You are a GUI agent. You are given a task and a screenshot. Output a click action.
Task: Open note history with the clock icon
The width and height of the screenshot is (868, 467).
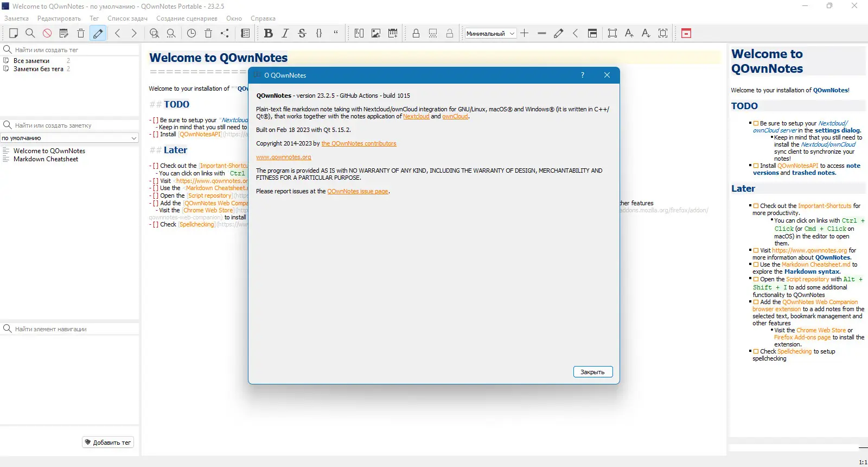coord(192,33)
